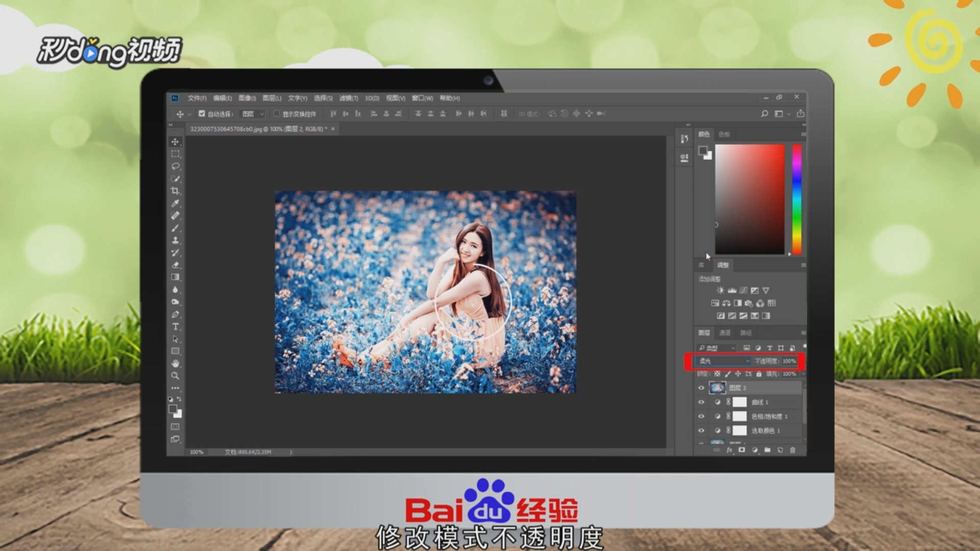Pick the Horizontal Type tool
This screenshot has height=551, width=980.
coord(175,327)
